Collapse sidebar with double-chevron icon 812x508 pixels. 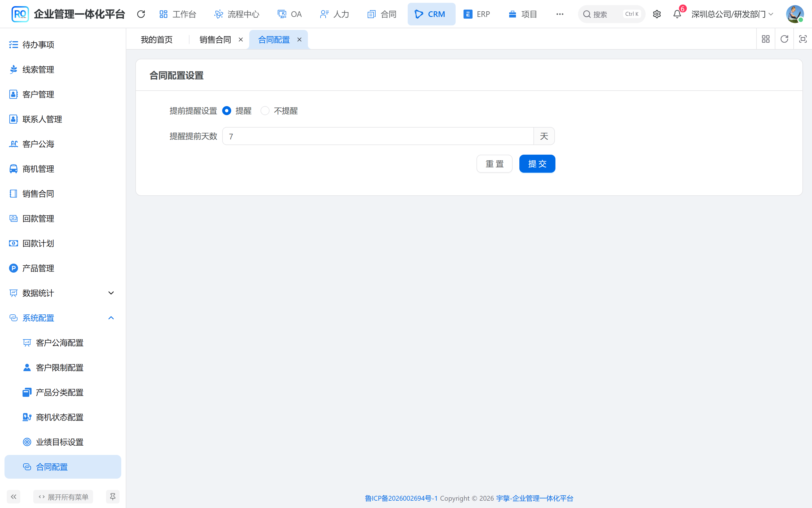pyautogui.click(x=14, y=497)
